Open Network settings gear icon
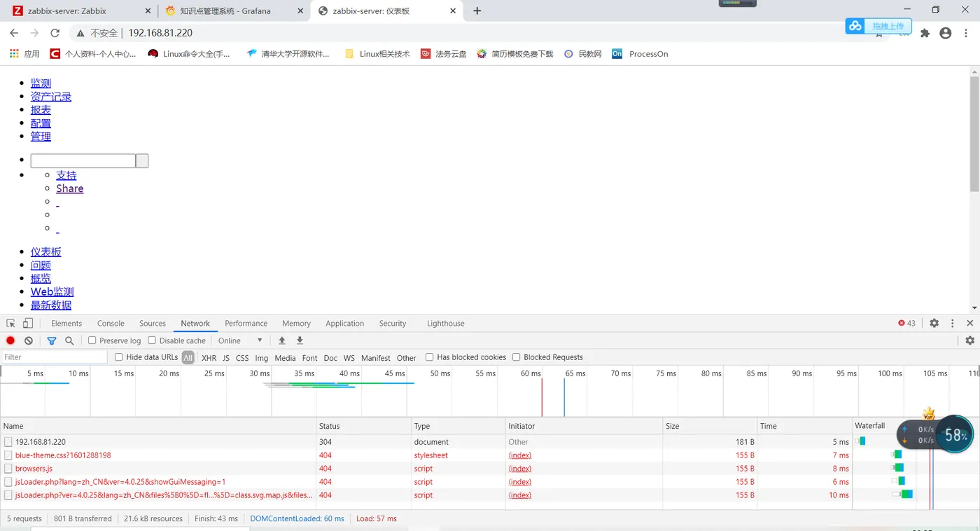Screen dimensions: 980x531 click(x=969, y=340)
